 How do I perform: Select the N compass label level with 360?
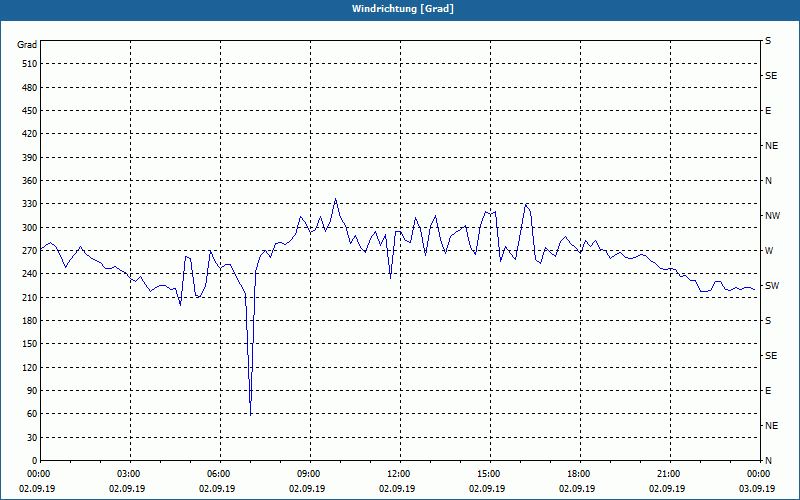click(768, 181)
